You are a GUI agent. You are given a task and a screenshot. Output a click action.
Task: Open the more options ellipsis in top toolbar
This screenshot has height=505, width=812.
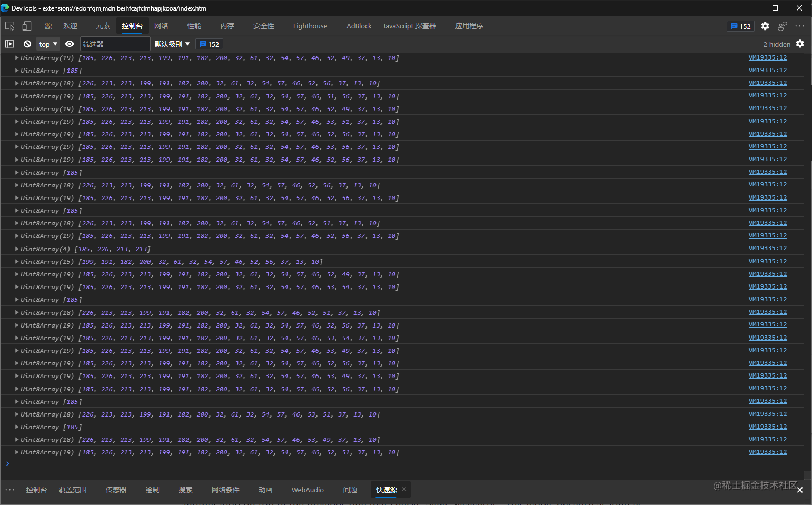(800, 26)
